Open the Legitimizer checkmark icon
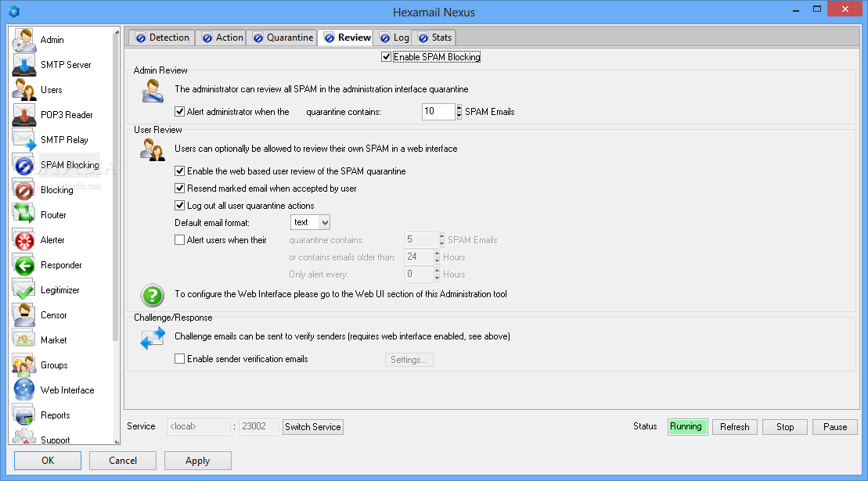The height and width of the screenshot is (481, 868). click(23, 290)
